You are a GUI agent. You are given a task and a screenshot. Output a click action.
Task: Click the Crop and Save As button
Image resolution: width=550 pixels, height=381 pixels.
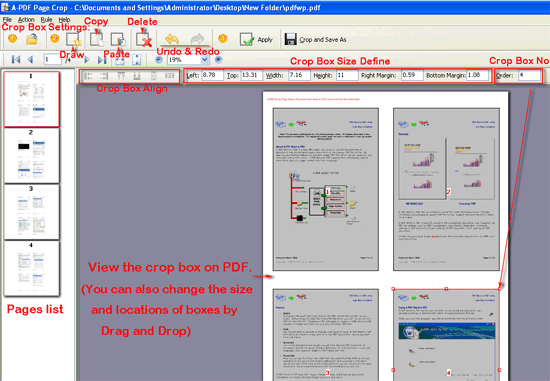(x=316, y=40)
